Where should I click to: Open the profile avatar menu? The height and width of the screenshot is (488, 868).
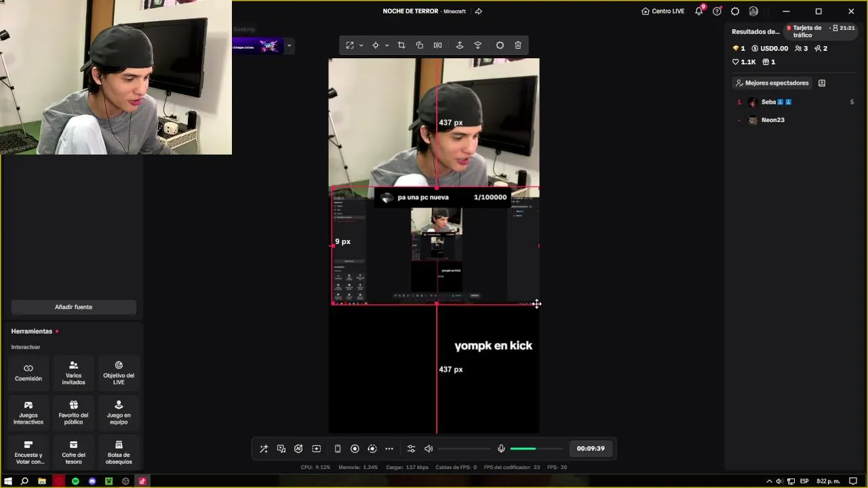coord(753,12)
